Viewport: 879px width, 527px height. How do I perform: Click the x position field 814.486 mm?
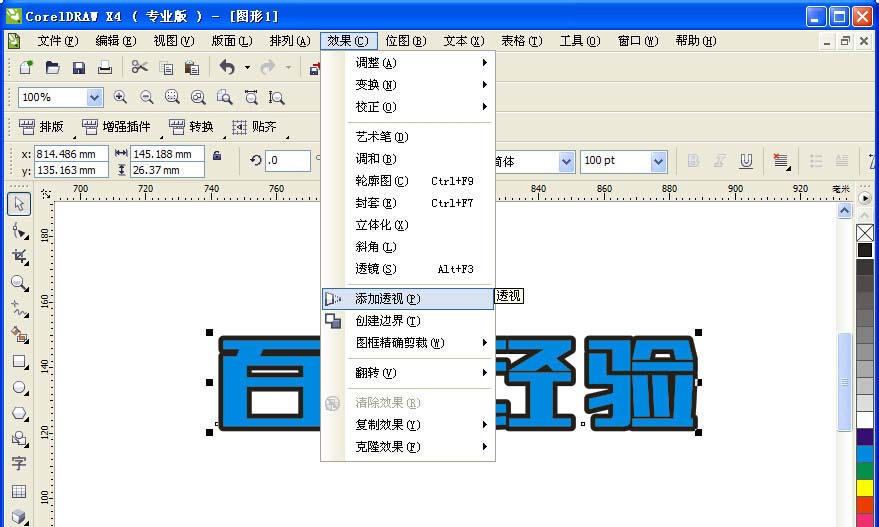point(71,154)
